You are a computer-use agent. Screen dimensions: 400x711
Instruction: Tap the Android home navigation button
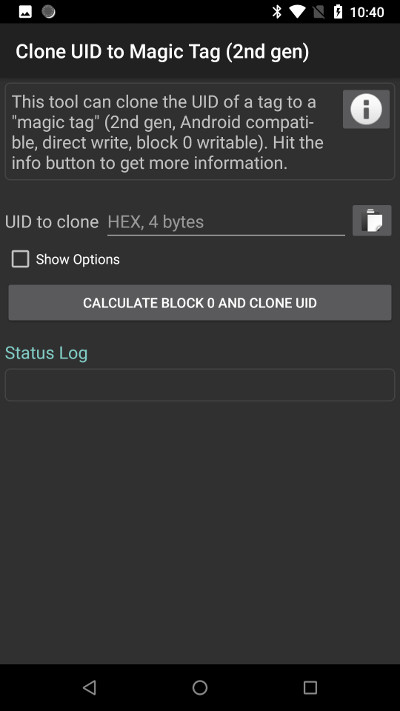tap(200, 687)
